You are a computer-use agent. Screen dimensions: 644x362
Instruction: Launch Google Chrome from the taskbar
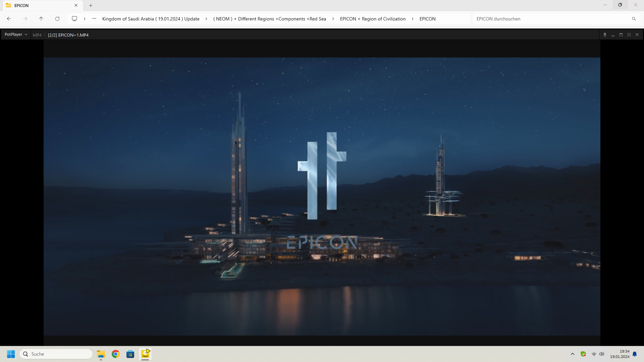[116, 354]
